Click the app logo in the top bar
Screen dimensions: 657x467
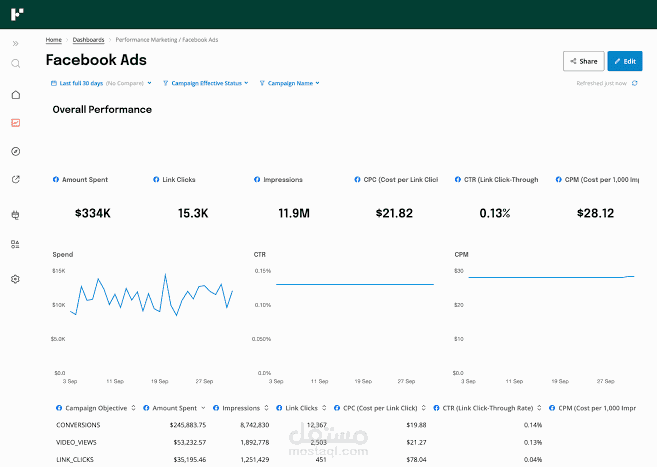point(17,14)
